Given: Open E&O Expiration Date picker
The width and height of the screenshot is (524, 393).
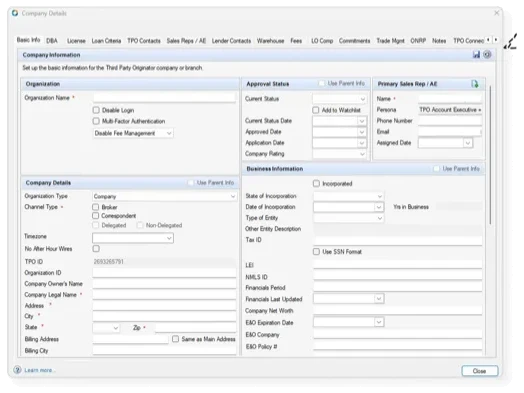Looking at the screenshot, I should (x=379, y=322).
